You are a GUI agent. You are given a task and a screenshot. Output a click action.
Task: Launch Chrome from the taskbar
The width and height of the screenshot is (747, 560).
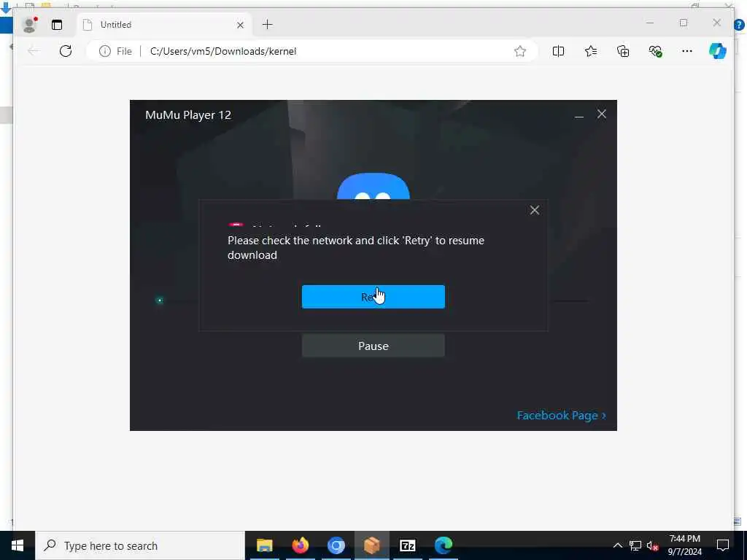(336, 545)
